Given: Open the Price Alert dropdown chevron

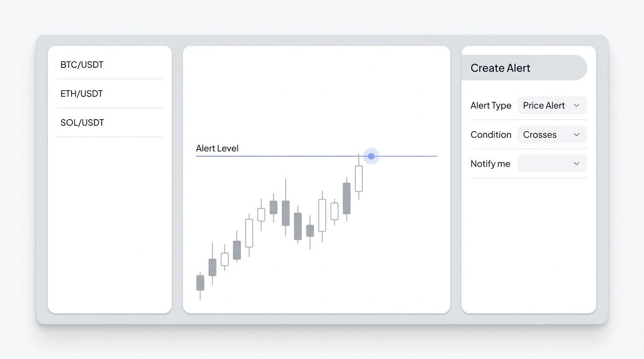Looking at the screenshot, I should [x=577, y=105].
